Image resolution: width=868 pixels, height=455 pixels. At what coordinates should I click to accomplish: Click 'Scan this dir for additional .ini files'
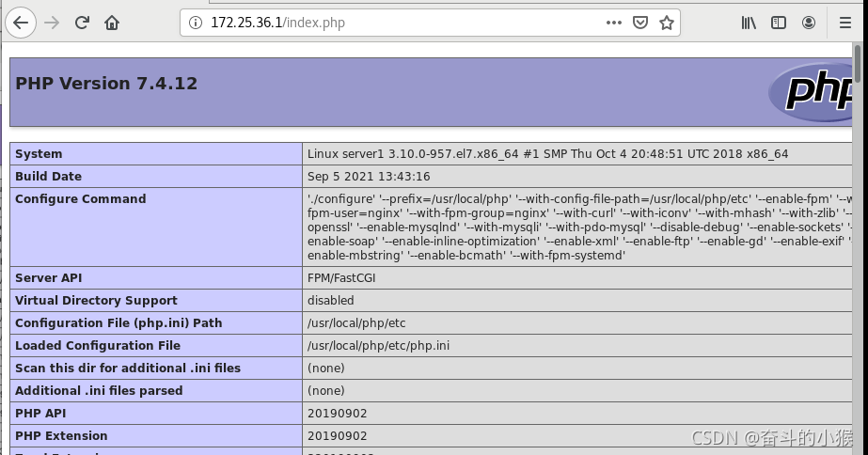tap(128, 369)
